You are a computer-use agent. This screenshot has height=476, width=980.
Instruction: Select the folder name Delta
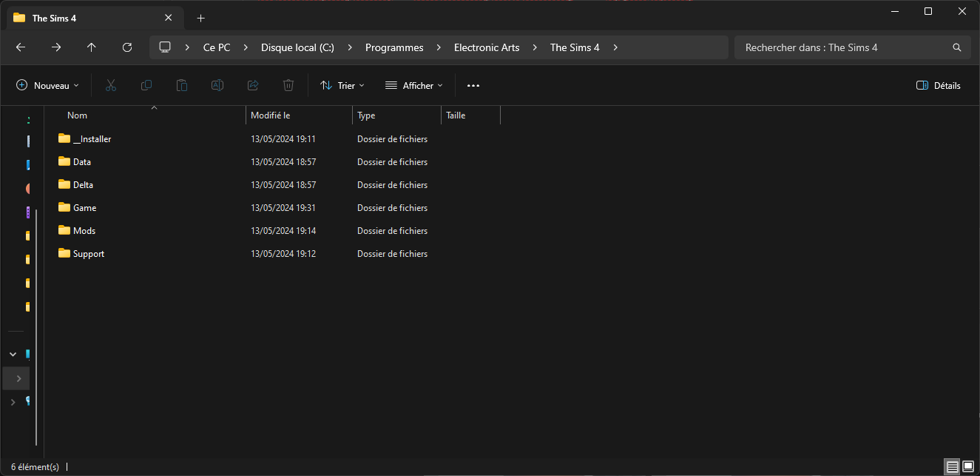click(x=83, y=185)
